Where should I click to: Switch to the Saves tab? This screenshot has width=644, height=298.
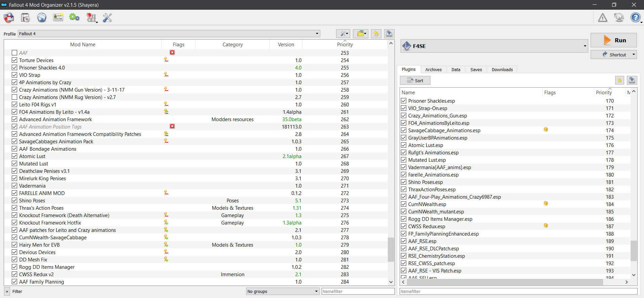click(476, 69)
